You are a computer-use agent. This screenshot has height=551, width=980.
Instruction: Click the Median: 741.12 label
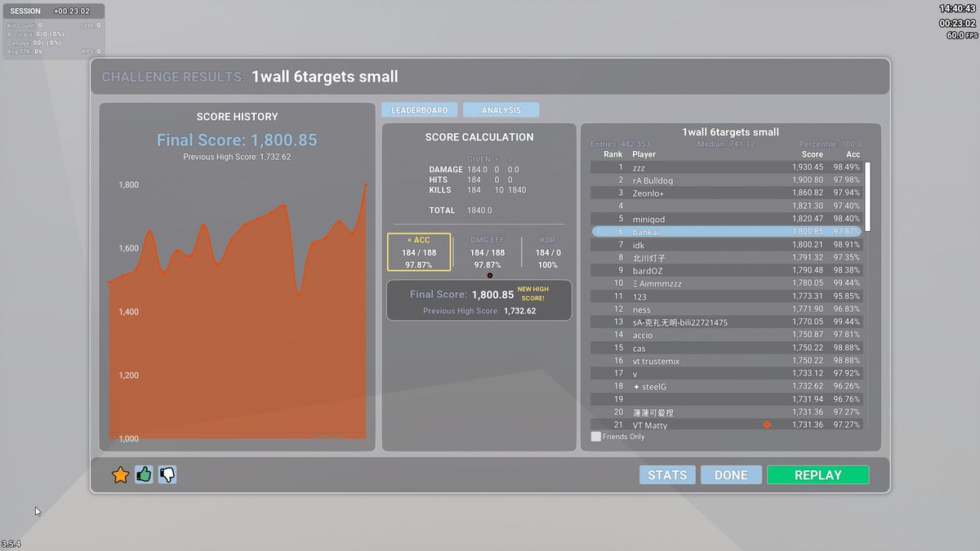click(725, 144)
